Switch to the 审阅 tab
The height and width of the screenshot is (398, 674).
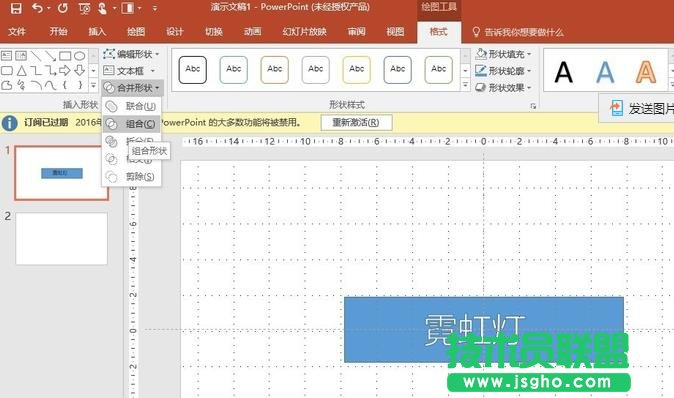coord(356,31)
